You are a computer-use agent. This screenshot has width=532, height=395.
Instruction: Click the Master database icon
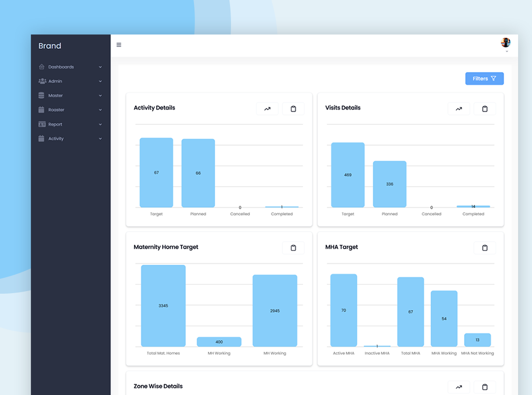coord(41,95)
